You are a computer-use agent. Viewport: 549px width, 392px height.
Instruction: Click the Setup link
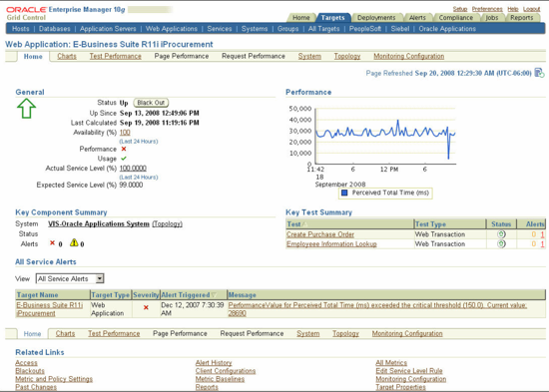point(460,9)
